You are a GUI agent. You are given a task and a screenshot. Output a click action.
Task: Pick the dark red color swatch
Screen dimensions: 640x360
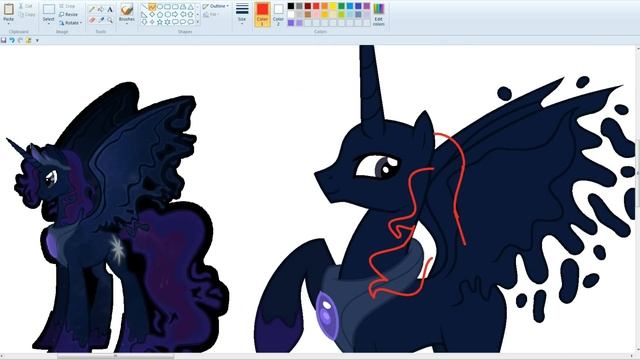(x=308, y=6)
